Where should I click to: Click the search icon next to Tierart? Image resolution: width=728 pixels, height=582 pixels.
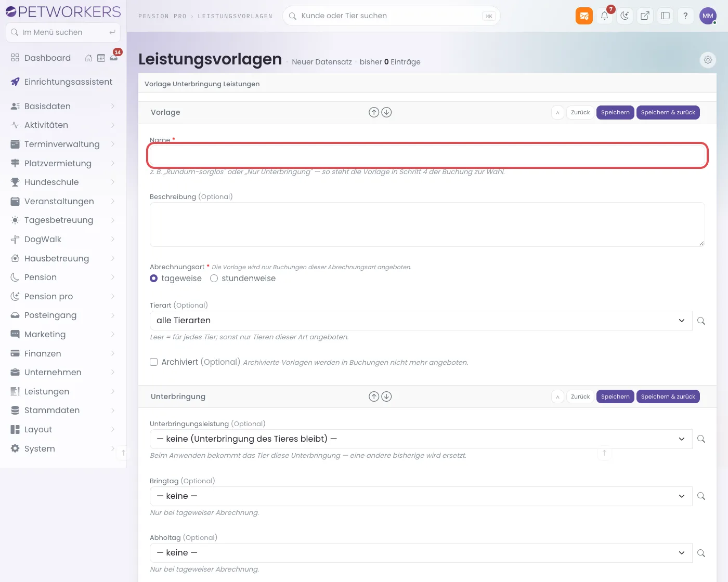[701, 321]
